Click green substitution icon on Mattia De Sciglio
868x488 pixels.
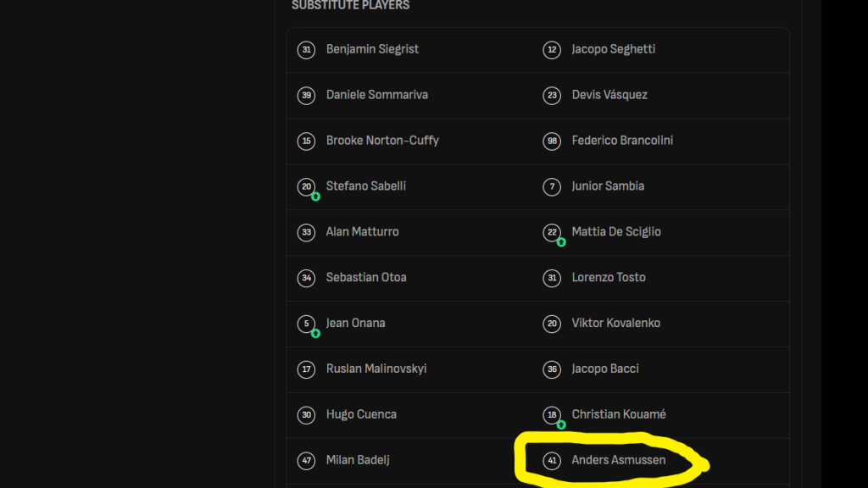point(561,242)
